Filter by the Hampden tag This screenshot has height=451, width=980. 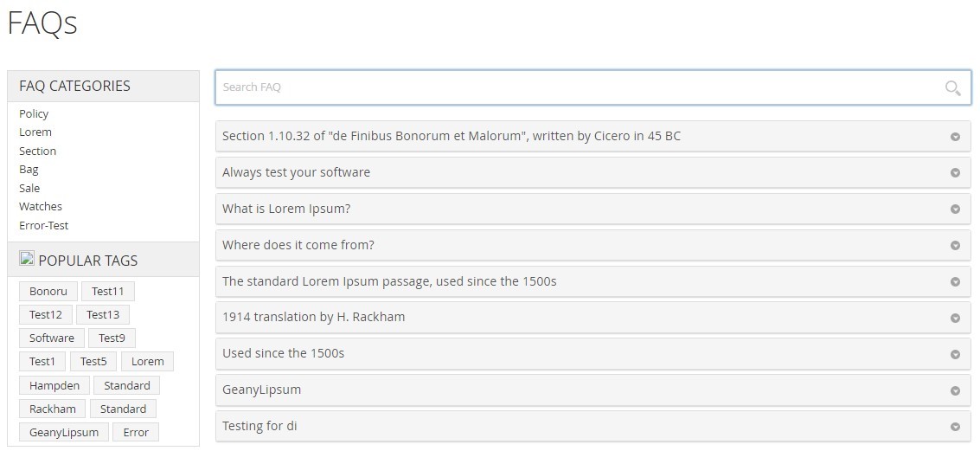[54, 385]
